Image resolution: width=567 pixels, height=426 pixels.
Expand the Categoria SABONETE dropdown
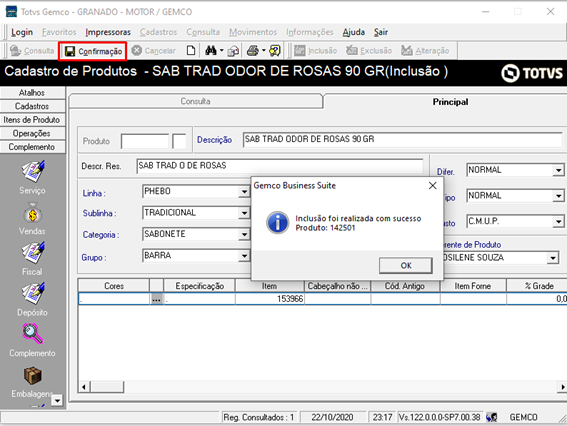[244, 235]
